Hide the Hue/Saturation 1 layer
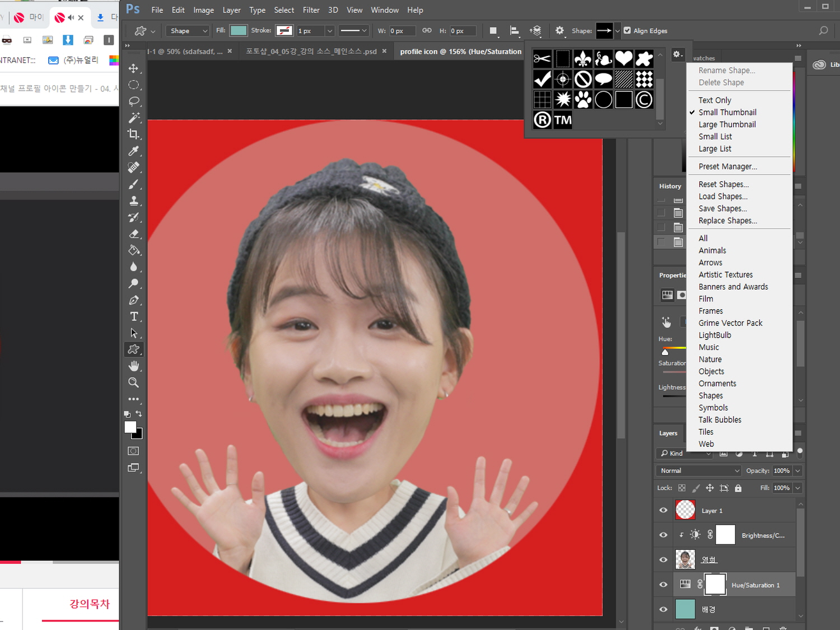840x630 pixels. click(664, 585)
